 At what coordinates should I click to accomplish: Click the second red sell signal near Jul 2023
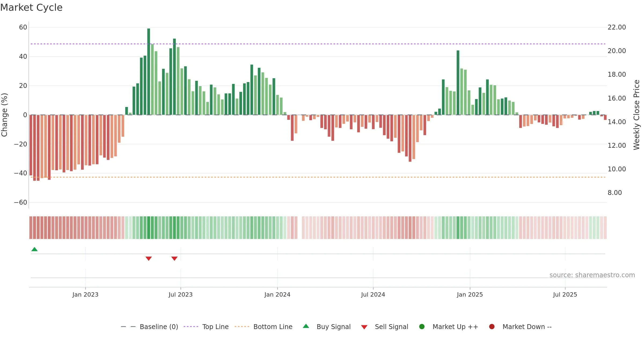[174, 258]
